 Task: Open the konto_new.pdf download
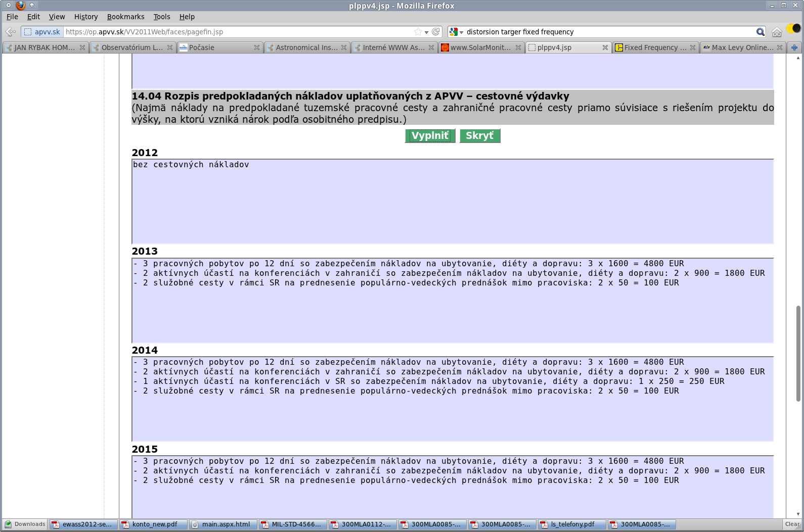point(154,524)
